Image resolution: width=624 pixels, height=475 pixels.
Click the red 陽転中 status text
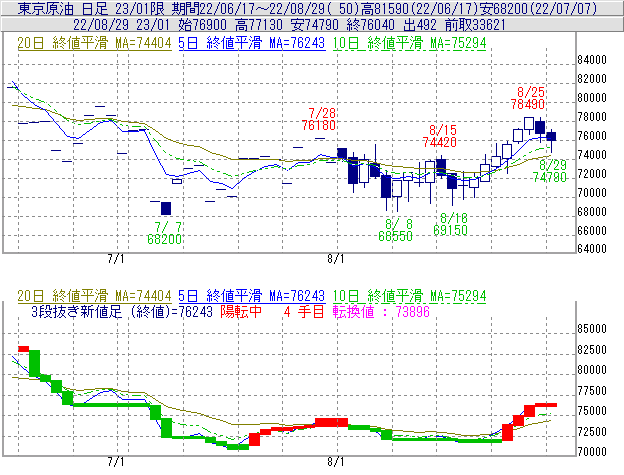[x=241, y=311]
